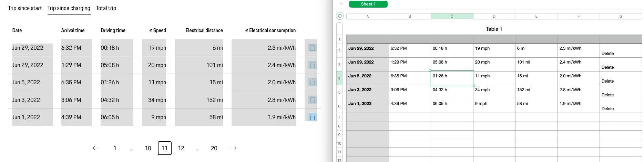Click 101 mi distance in trip table
644x162 pixels.
[x=214, y=65]
